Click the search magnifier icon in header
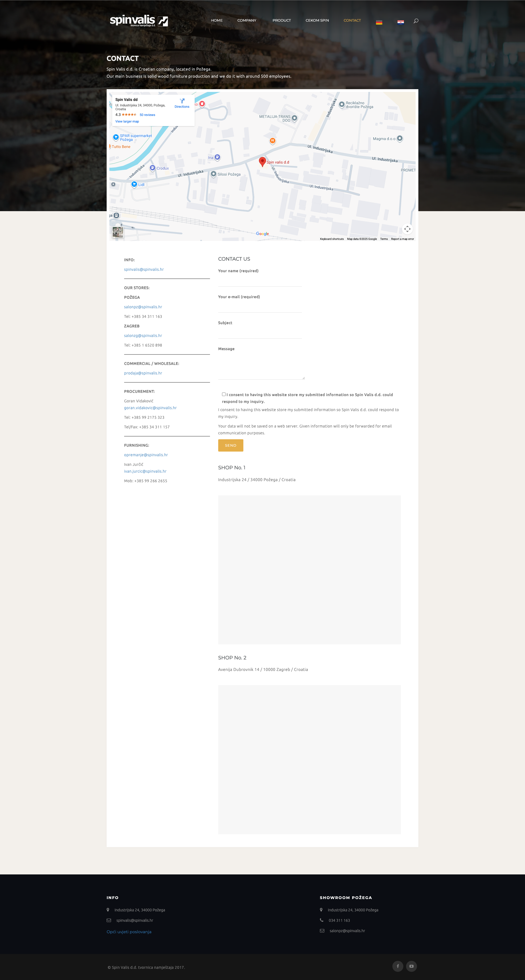Image resolution: width=525 pixels, height=980 pixels. pyautogui.click(x=416, y=21)
